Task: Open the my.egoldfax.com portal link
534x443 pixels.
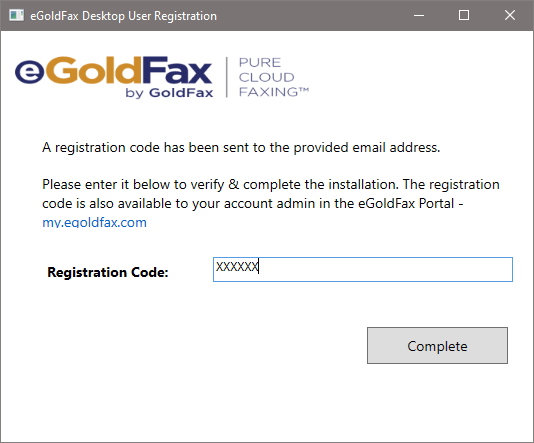Action: [94, 222]
